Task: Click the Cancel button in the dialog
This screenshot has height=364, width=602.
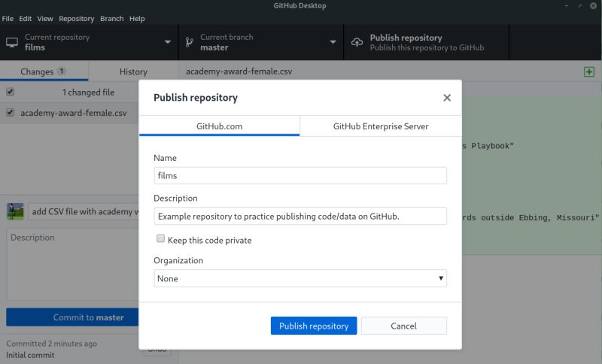Action: [403, 326]
